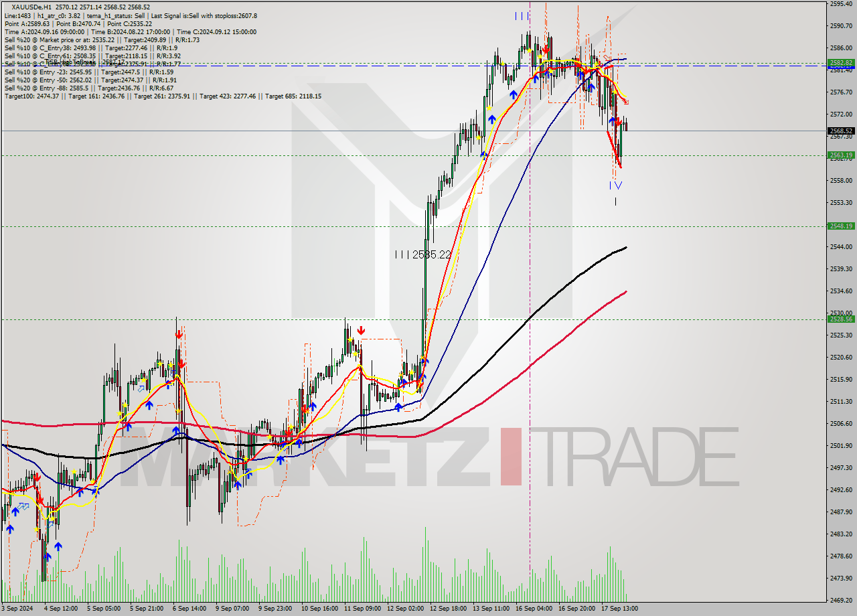Click the green 2528.56 price label

[841, 319]
